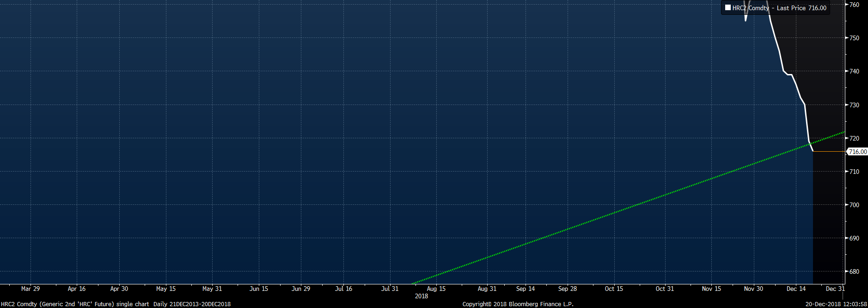Click the 720 price axis label
Screen dimensions: 868x308
click(x=854, y=138)
